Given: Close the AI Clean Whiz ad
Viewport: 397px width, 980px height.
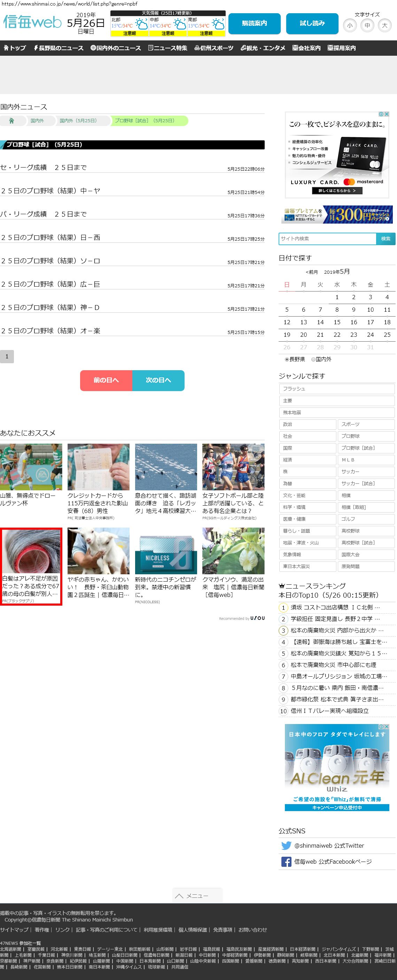Looking at the screenshot, I should (386, 726).
